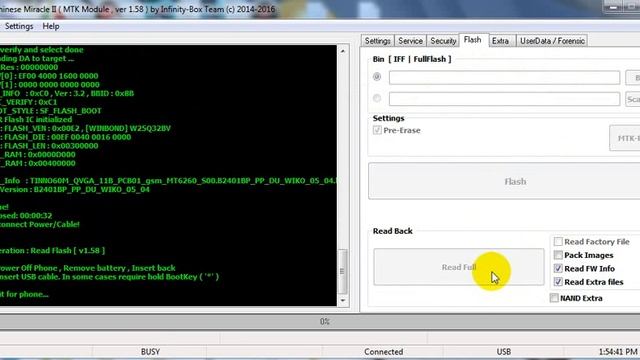Click the Connected status bar entry
Viewport: 640px width, 360px height.
pos(383,351)
